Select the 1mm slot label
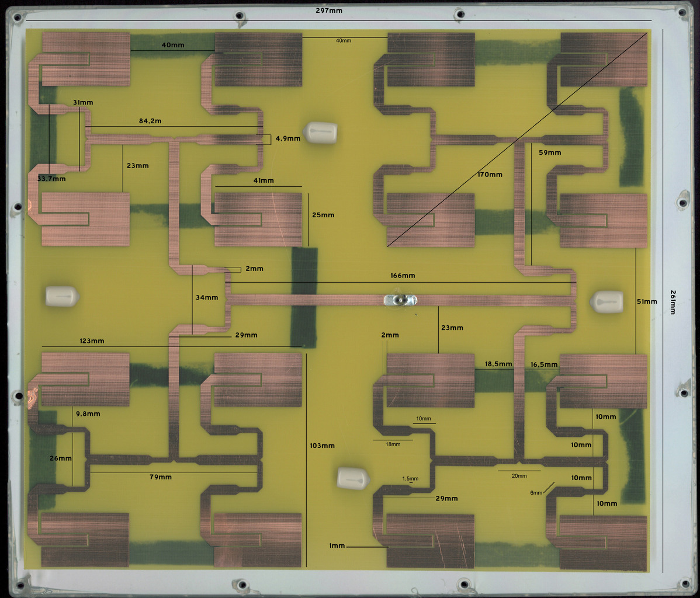The width and height of the screenshot is (700, 598). (x=337, y=545)
